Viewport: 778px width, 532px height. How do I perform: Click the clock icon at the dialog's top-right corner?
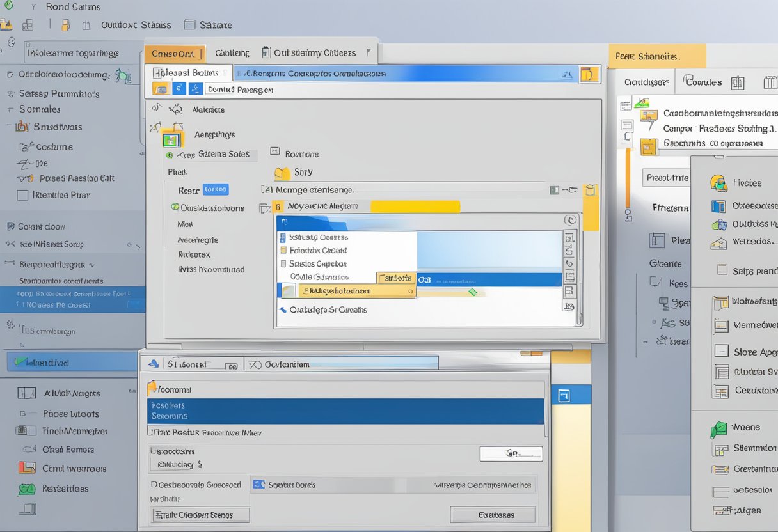569,219
